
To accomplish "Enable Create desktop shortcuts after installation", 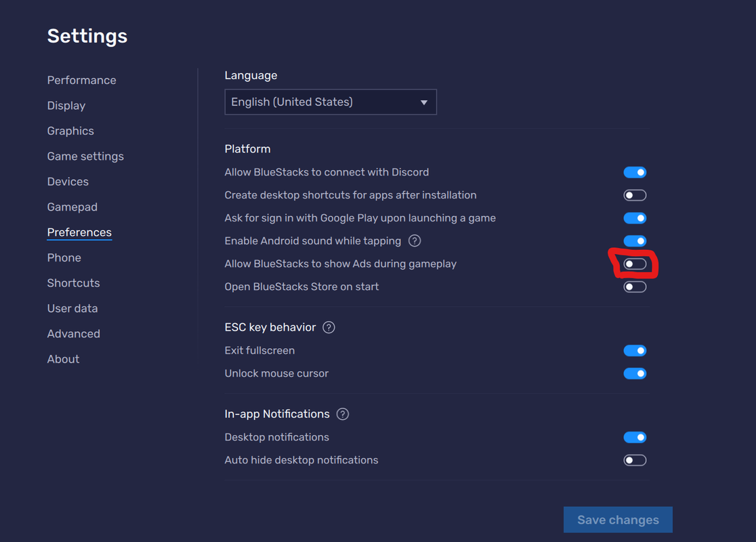I will click(x=635, y=195).
